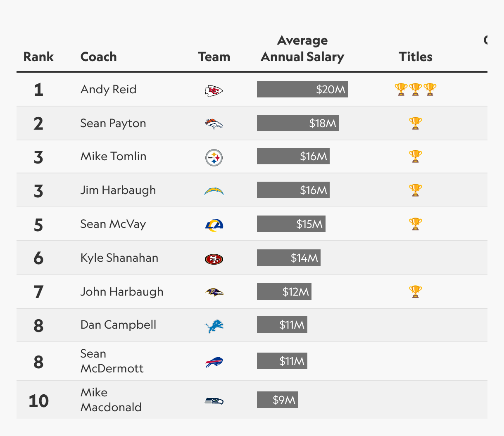Viewport: 504px width, 436px height.
Task: Click Andy Reid's three trophy icons
Action: [416, 89]
